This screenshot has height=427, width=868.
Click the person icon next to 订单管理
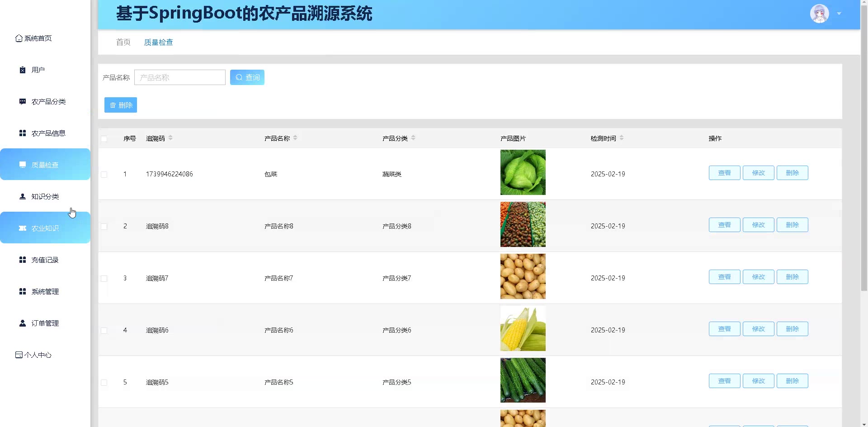[23, 323]
